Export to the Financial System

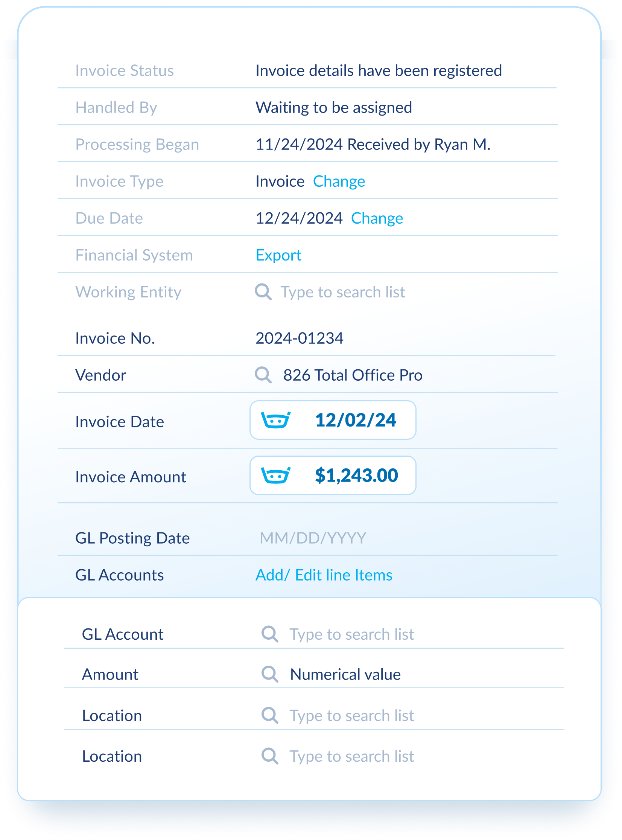click(278, 255)
